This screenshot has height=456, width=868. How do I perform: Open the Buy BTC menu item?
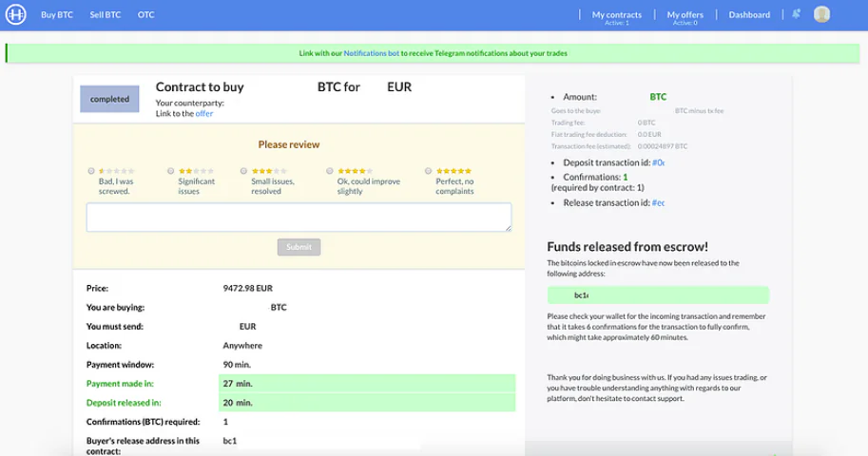(x=57, y=15)
